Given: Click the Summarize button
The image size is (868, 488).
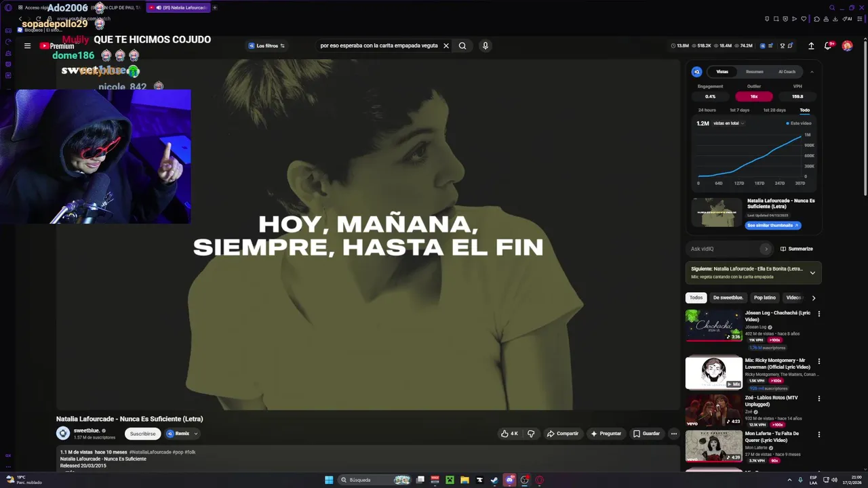Looking at the screenshot, I should point(797,249).
